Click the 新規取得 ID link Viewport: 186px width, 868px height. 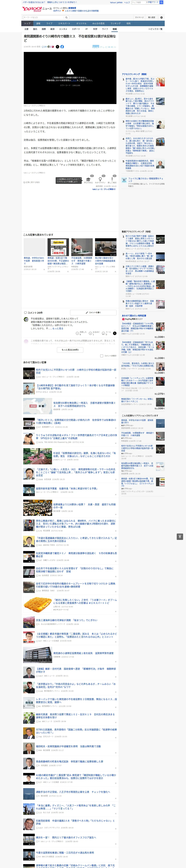click(x=72, y=8)
